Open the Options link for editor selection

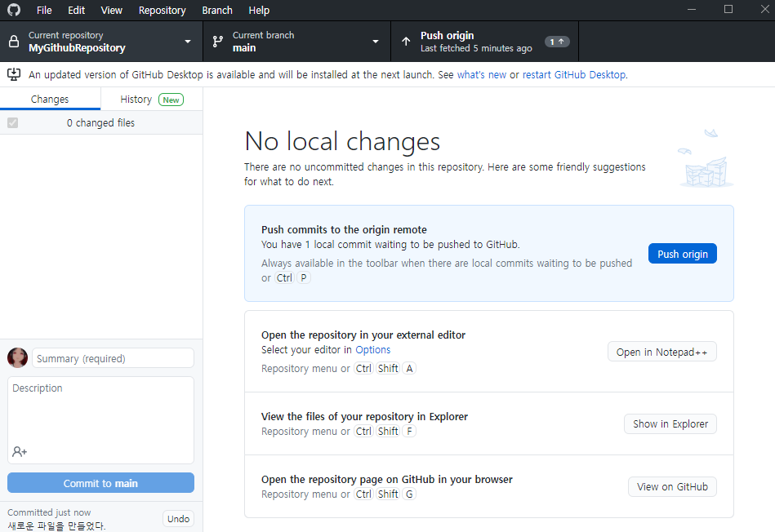(372, 350)
